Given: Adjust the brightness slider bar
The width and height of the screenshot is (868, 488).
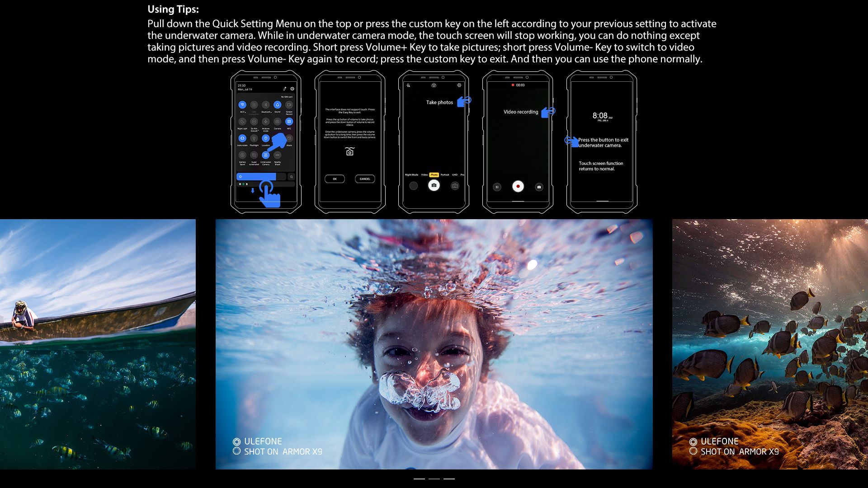Looking at the screenshot, I should (x=261, y=177).
